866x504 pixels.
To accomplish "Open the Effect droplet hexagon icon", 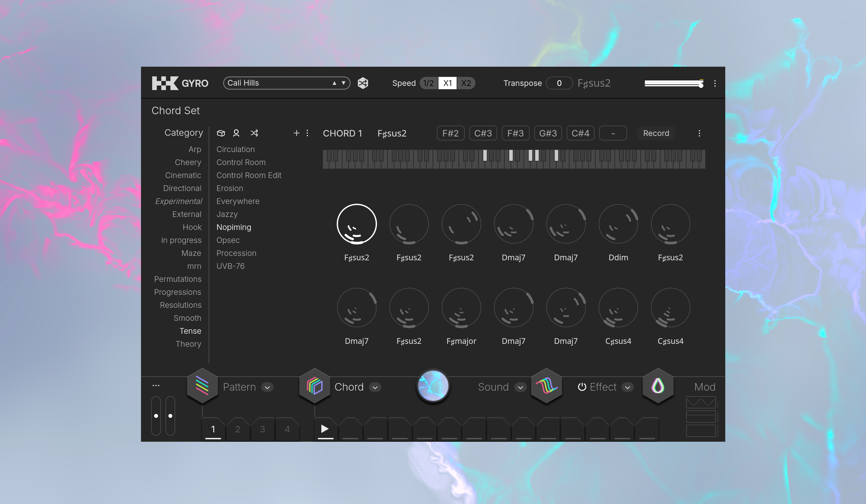I will point(657,386).
